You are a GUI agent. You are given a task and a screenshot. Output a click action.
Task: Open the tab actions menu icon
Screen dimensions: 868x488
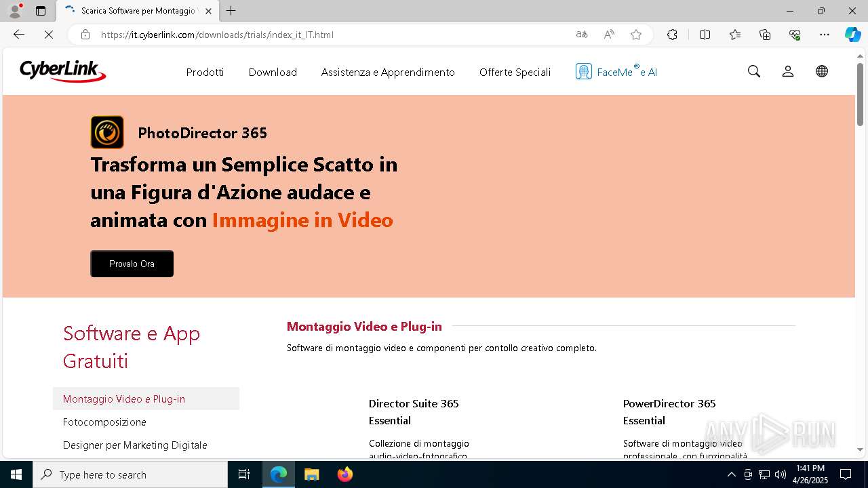(41, 11)
